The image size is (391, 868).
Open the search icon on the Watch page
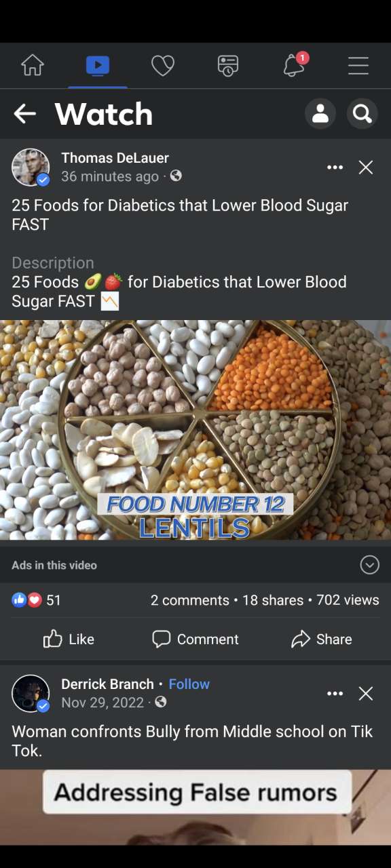362,113
